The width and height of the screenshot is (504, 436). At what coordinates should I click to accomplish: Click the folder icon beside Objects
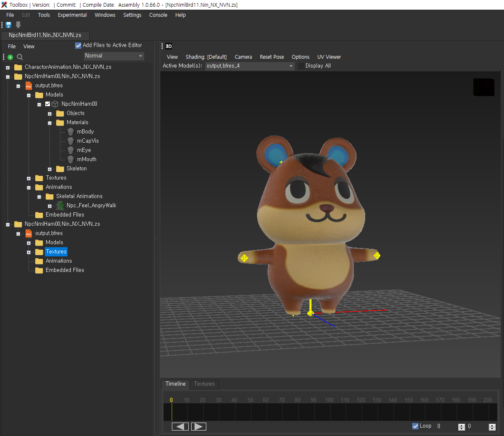pyautogui.click(x=60, y=113)
